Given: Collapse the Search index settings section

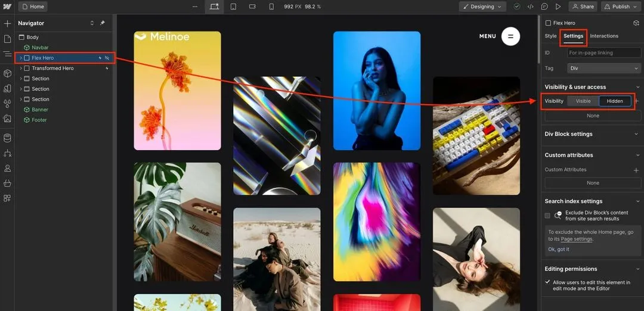Looking at the screenshot, I should (x=637, y=201).
